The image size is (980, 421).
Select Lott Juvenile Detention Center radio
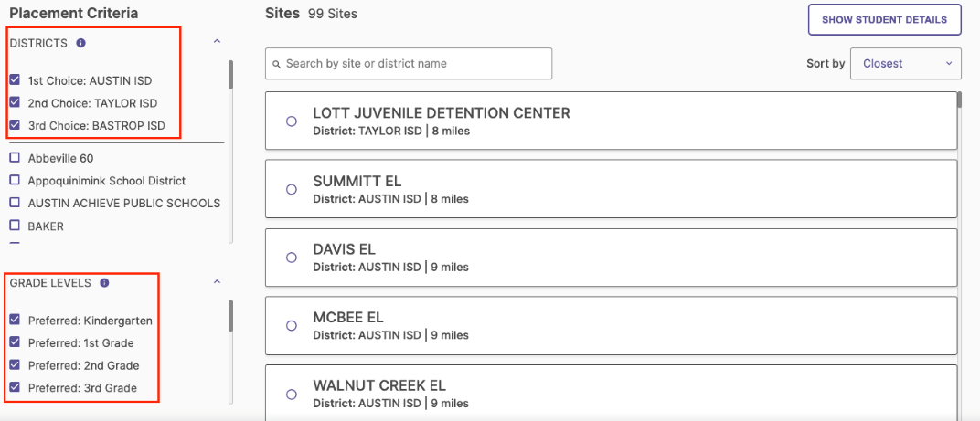click(x=292, y=121)
